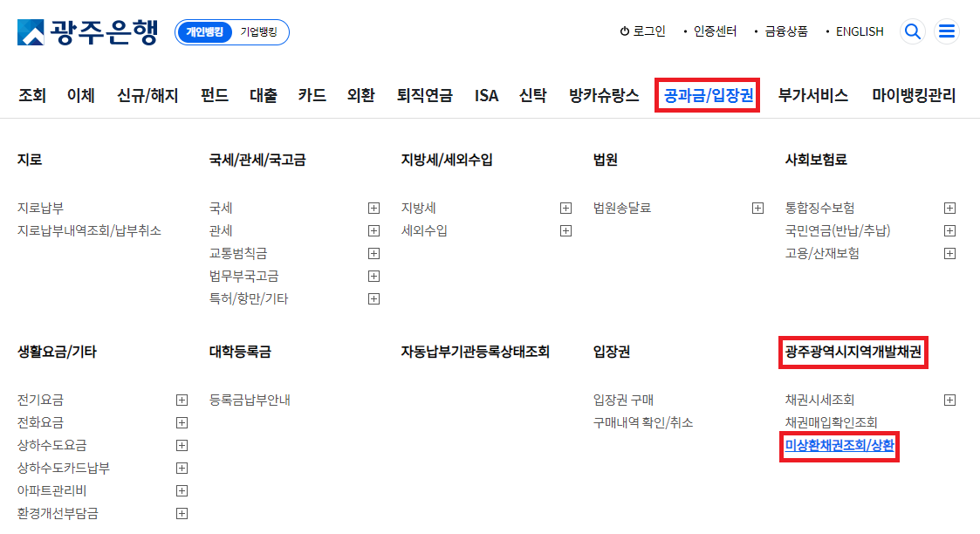Open the hamburger full-menu icon
The height and width of the screenshot is (534, 980).
(947, 31)
